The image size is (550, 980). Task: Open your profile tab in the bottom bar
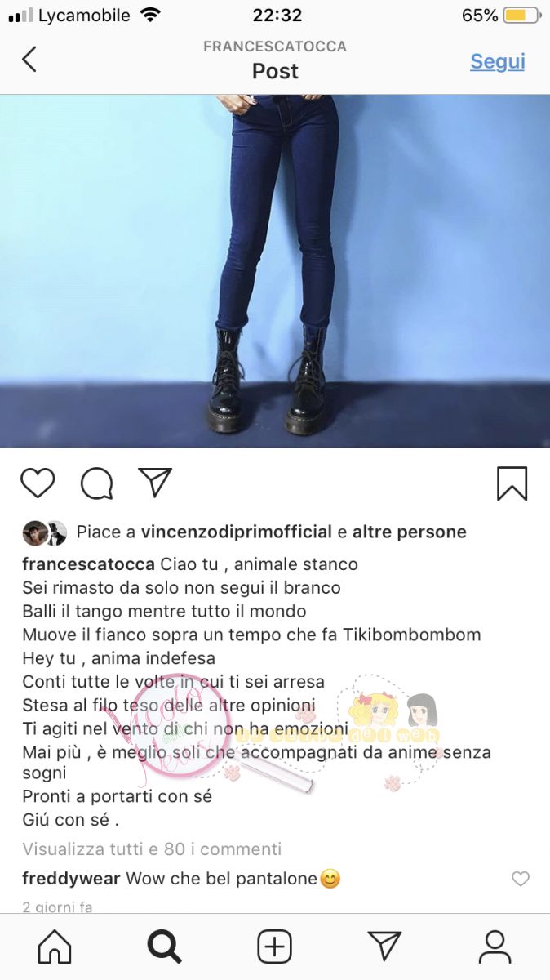click(495, 947)
